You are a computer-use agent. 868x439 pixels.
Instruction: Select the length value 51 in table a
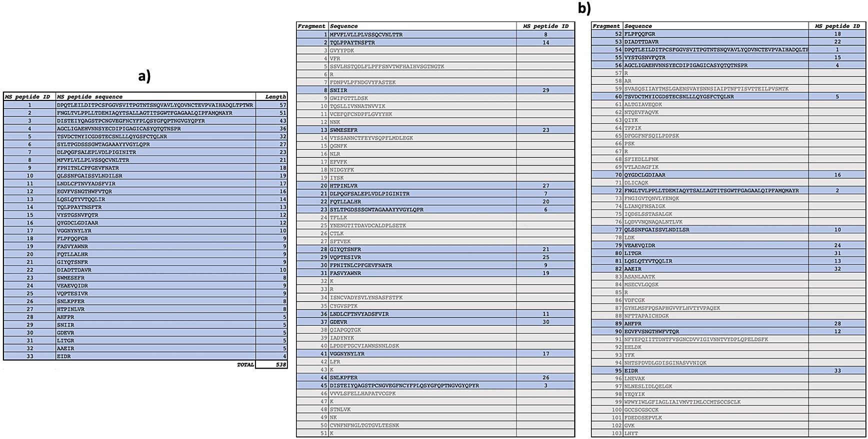click(282, 113)
